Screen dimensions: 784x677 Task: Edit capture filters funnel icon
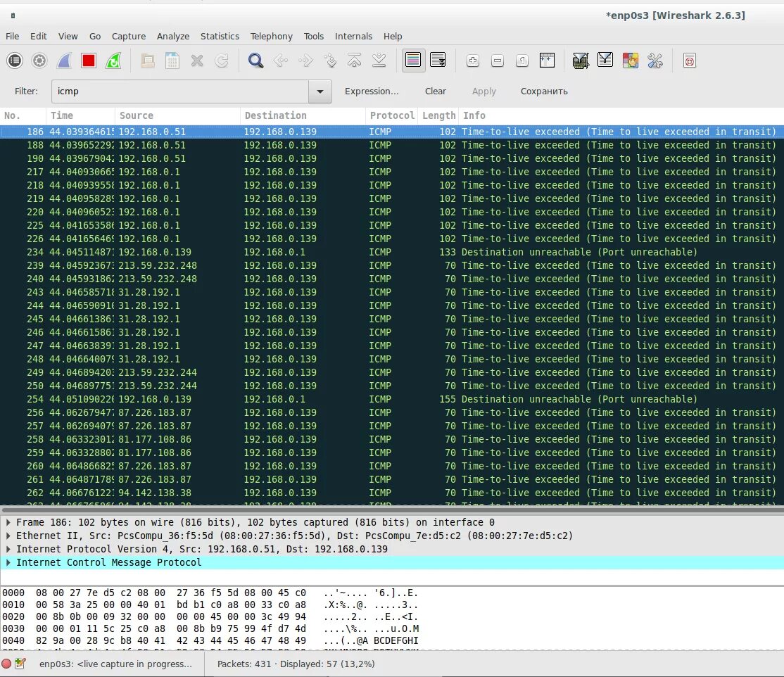click(x=581, y=61)
